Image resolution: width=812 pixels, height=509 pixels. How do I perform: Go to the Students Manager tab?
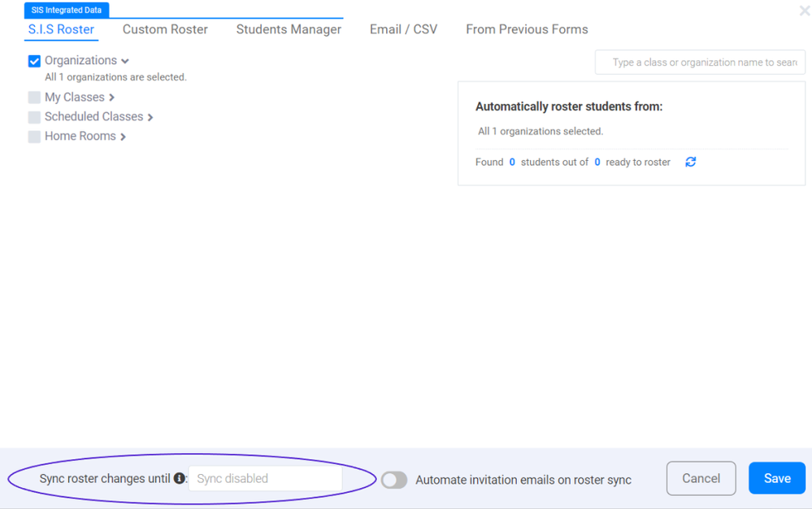click(289, 29)
